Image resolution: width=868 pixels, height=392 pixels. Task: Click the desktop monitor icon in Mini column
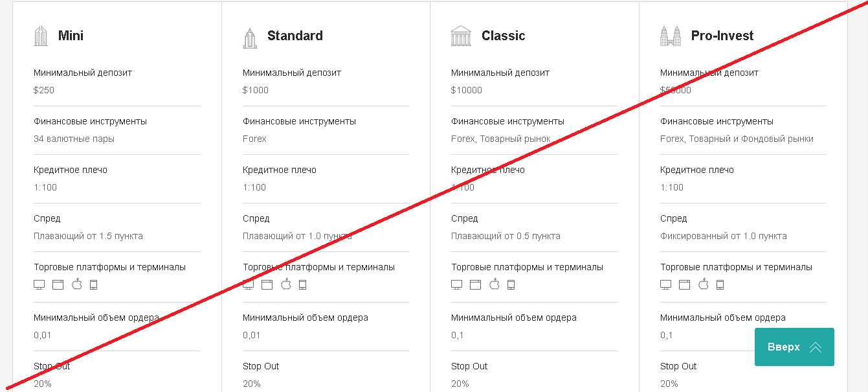(39, 284)
